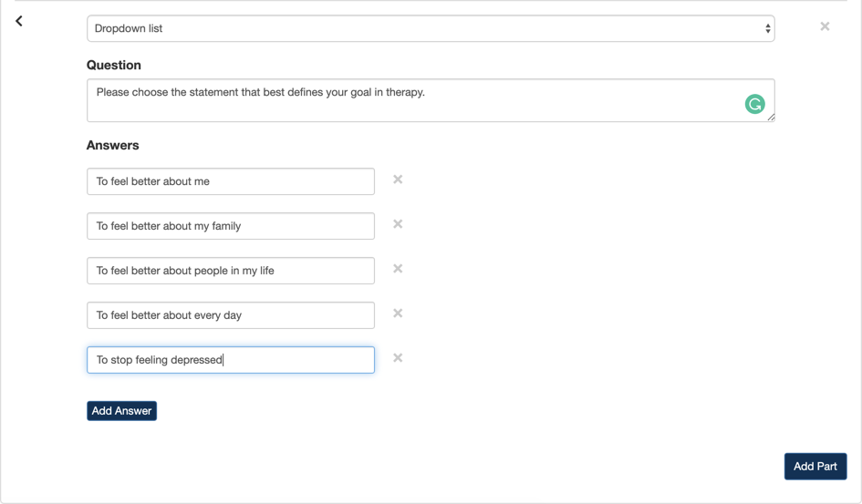Click the Question text area resize handle

[771, 118]
